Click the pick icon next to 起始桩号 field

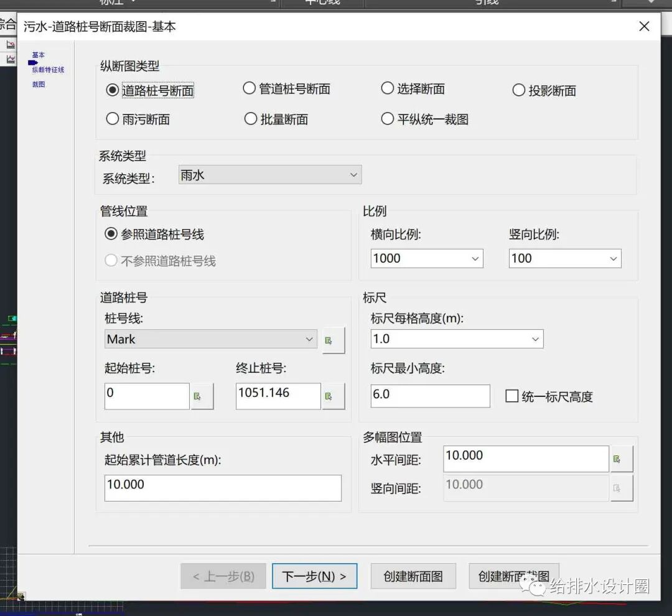pos(202,396)
